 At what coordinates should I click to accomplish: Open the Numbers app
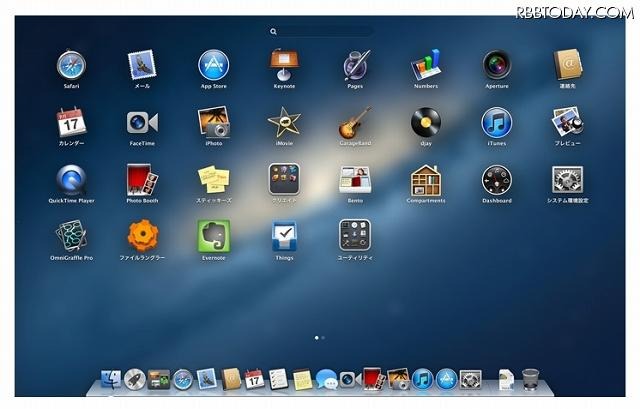click(x=425, y=65)
